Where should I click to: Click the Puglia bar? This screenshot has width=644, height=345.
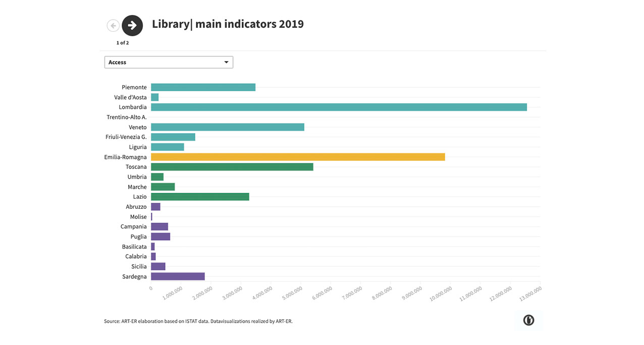(x=160, y=237)
